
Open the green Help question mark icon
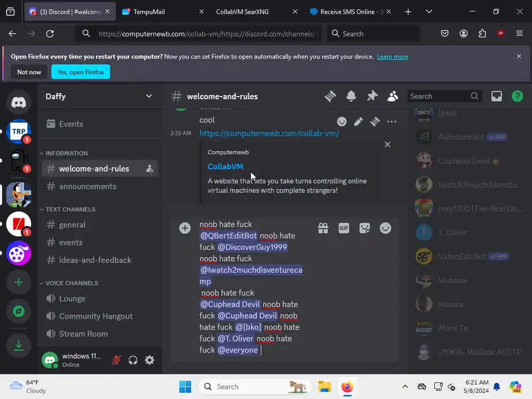click(517, 96)
